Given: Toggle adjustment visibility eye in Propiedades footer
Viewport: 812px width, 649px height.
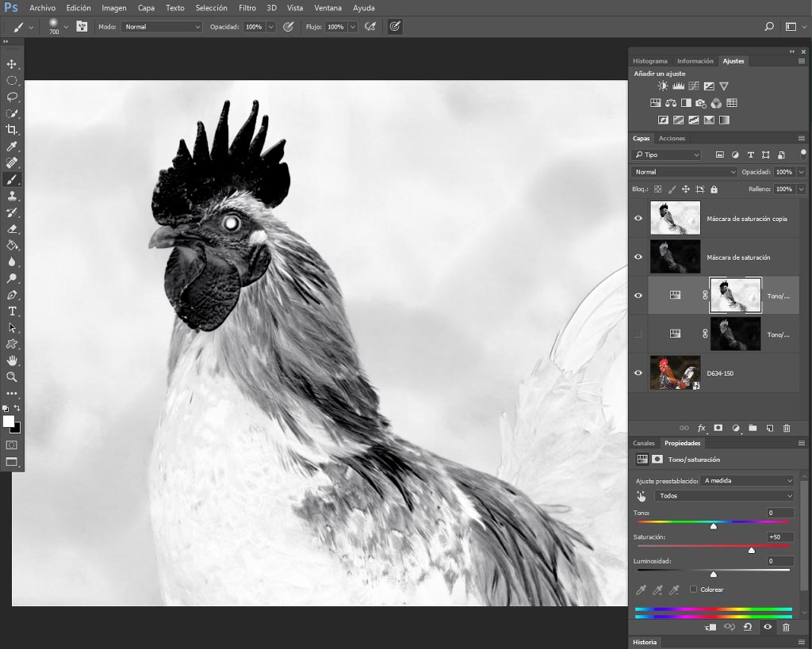Looking at the screenshot, I should (x=768, y=627).
